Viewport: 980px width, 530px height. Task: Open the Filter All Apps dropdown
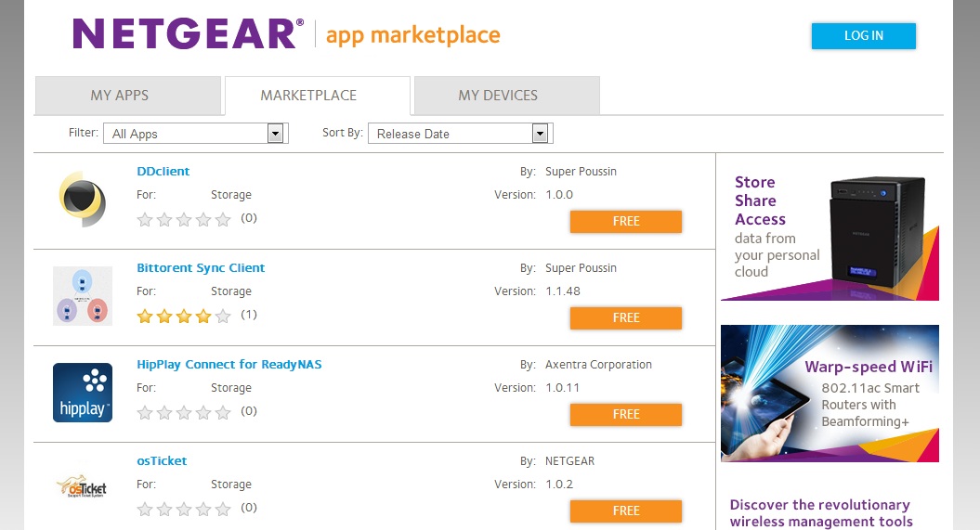195,134
